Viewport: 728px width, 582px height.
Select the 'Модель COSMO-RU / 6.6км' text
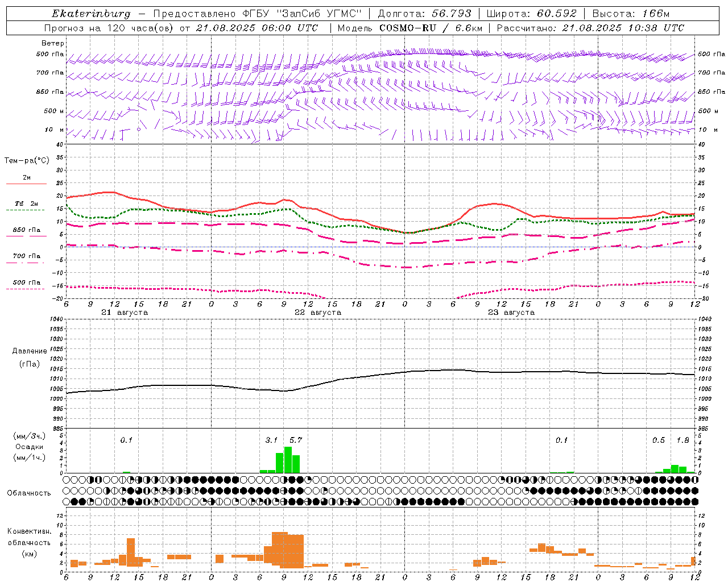[410, 28]
